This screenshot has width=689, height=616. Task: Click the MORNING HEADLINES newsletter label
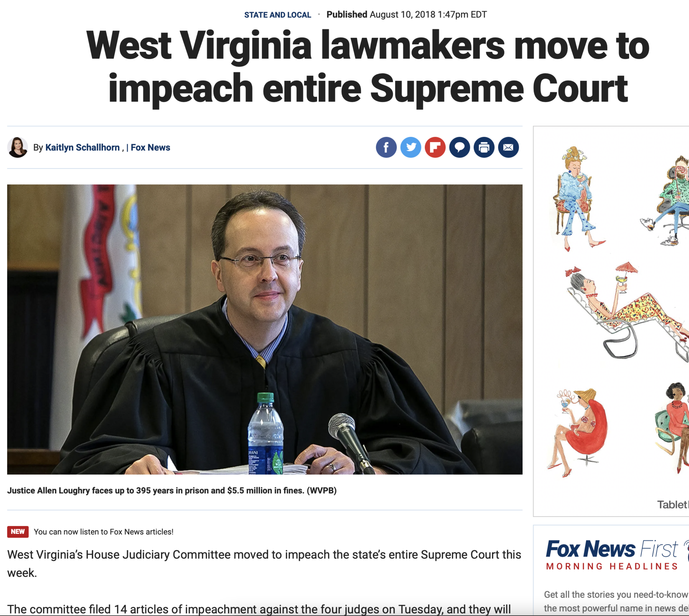[612, 567]
